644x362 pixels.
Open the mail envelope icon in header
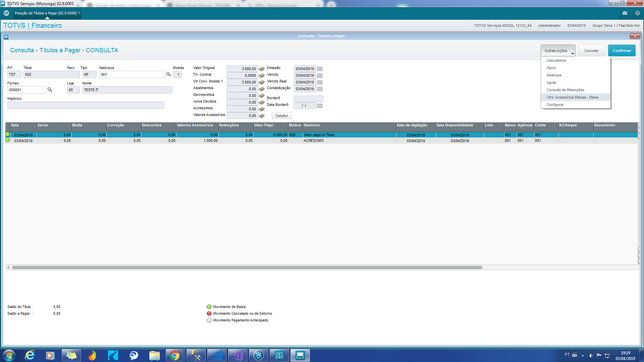[625, 13]
